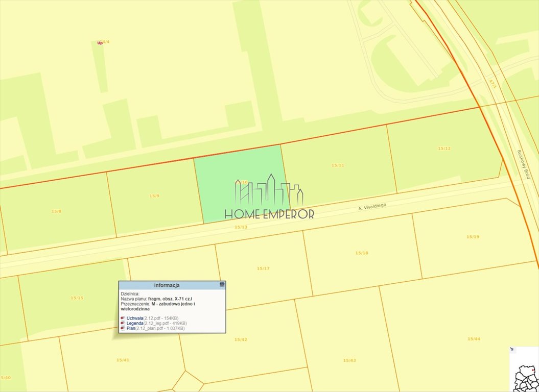Click the red location marker in minimap

pyautogui.click(x=533, y=371)
